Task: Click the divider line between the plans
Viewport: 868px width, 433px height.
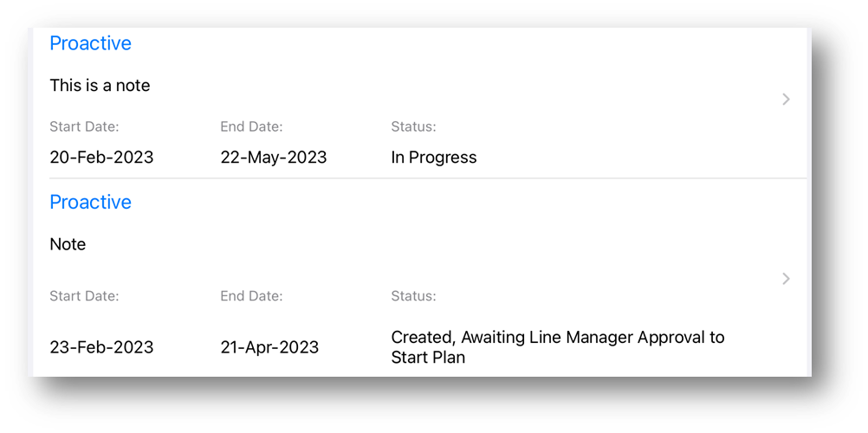Action: point(428,178)
